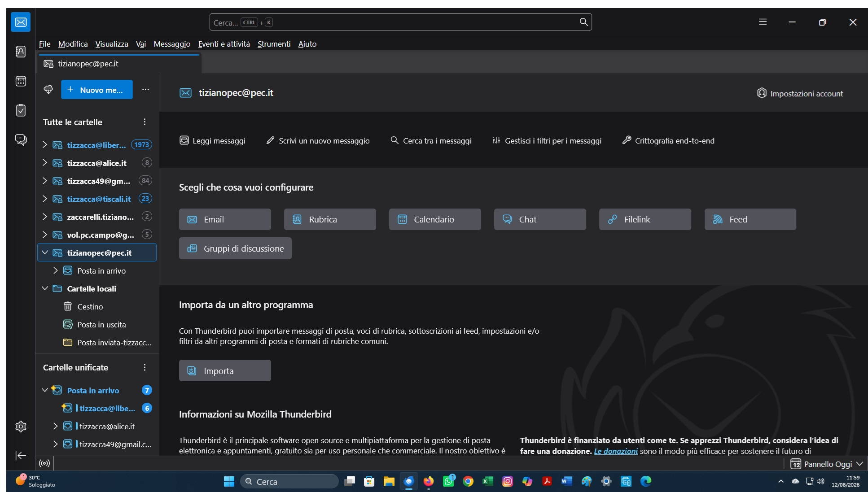Collapse unified Posta in arrivo with badge 7
The width and height of the screenshot is (868, 492).
44,390
